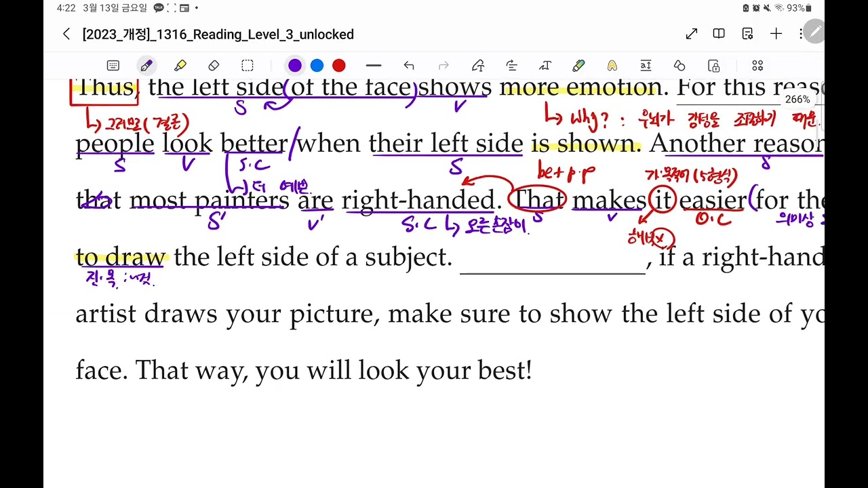Screen dimensions: 868x488
Task: Open the yellow text highlight tool
Action: pyautogui.click(x=612, y=66)
